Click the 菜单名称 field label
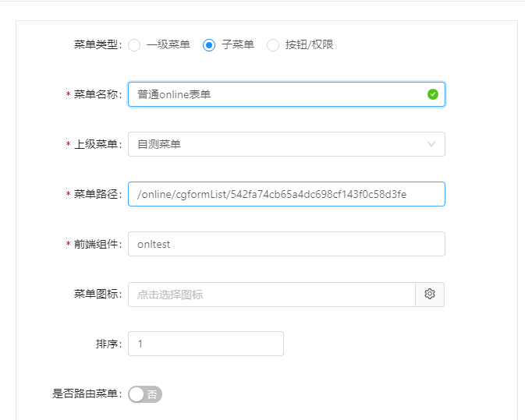This screenshot has width=525, height=420. (96, 94)
